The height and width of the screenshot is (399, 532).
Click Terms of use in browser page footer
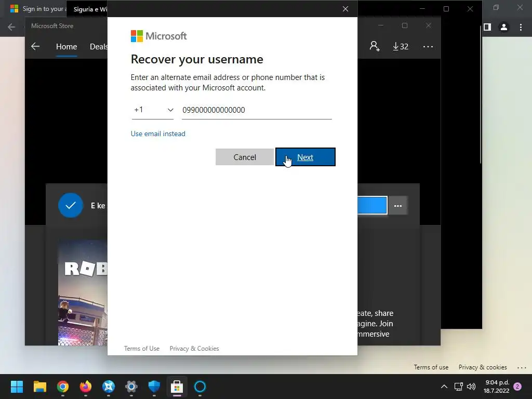[x=431, y=367]
